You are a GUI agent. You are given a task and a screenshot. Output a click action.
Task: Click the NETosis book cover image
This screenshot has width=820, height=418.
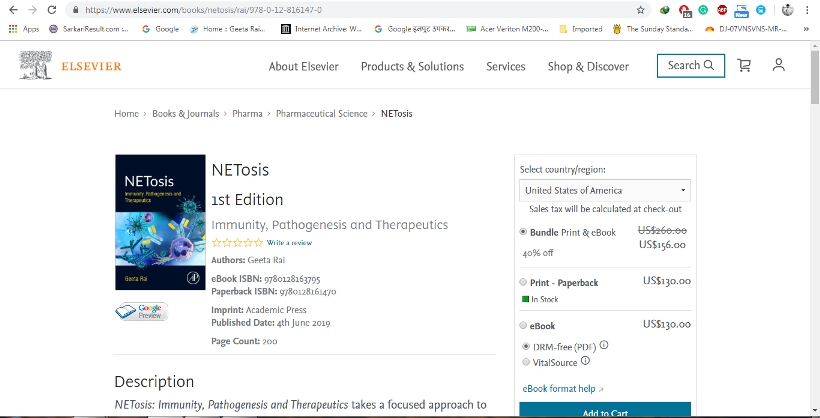160,222
